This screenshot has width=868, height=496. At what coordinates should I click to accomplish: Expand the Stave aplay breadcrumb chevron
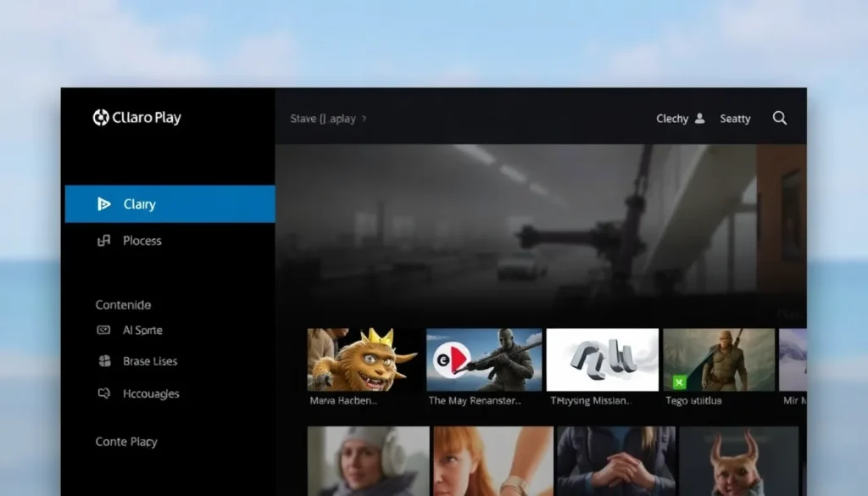coord(364,119)
